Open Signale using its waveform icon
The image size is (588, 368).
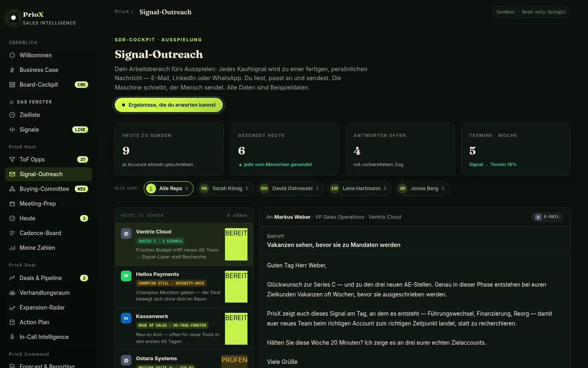tap(12, 130)
